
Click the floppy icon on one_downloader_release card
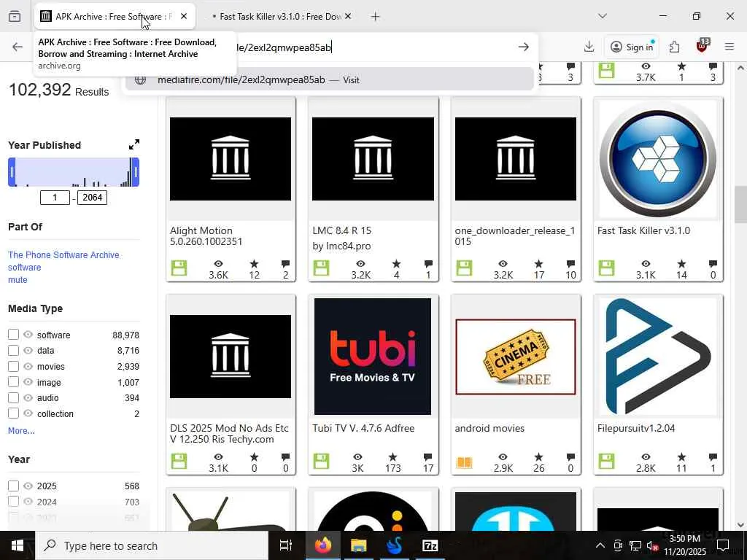pyautogui.click(x=464, y=268)
